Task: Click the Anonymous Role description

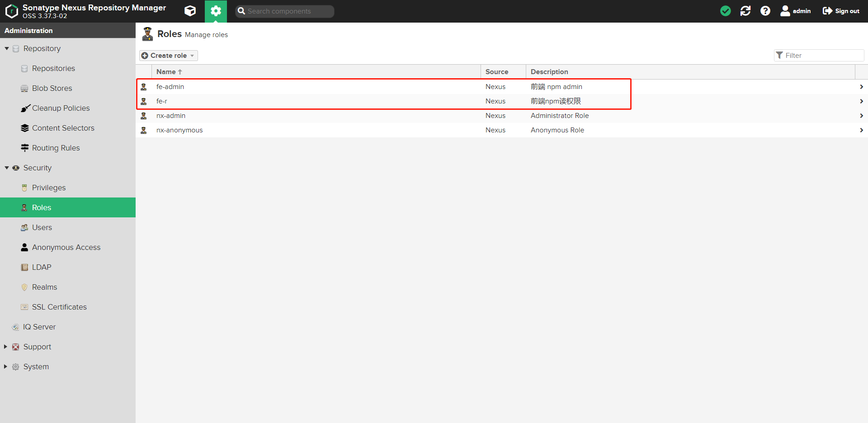Action: click(x=557, y=130)
